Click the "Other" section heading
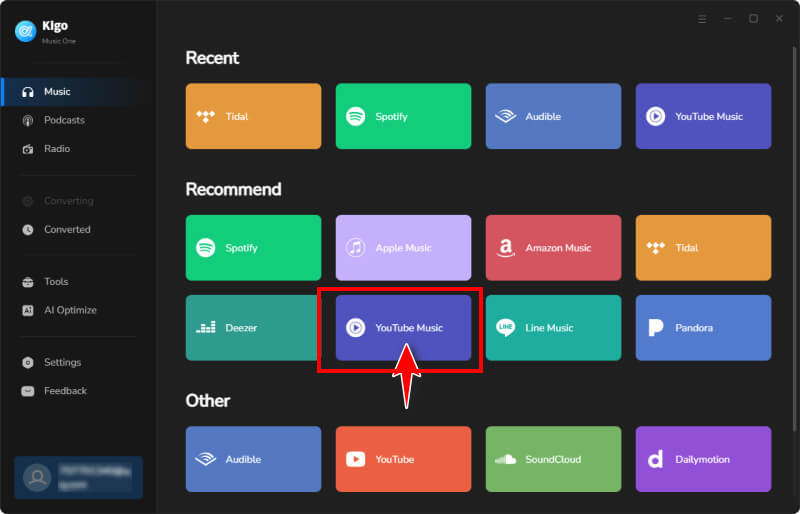 pos(208,401)
